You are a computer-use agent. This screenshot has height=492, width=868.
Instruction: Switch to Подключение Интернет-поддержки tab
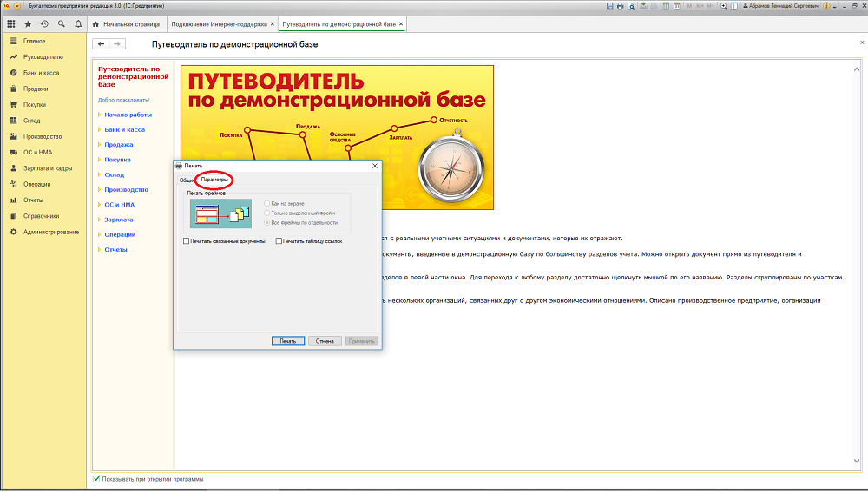coord(220,24)
